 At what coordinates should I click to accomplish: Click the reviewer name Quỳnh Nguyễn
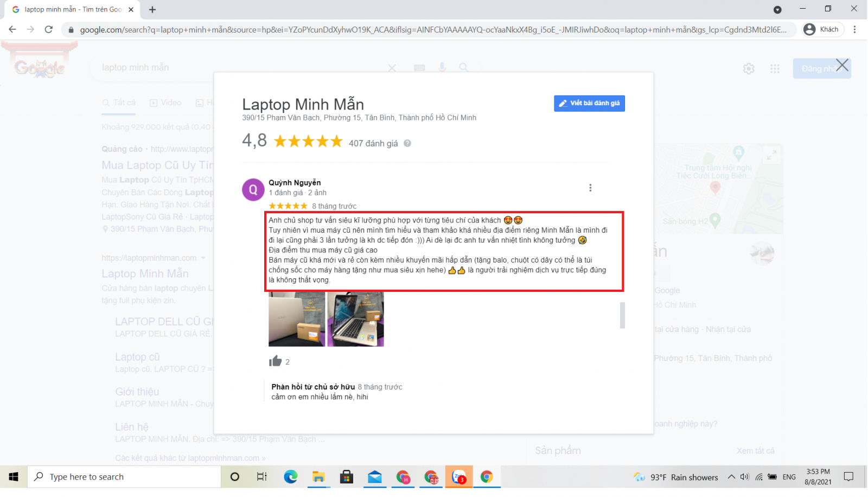point(295,183)
